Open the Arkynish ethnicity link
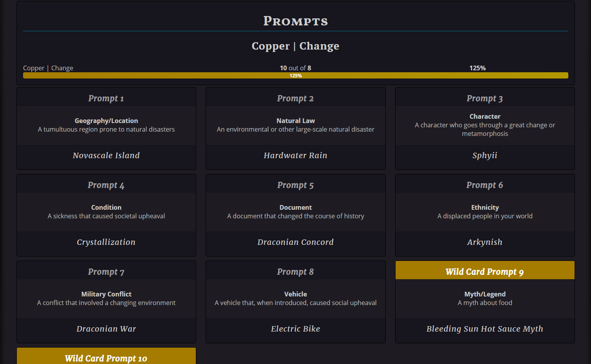 tap(485, 242)
